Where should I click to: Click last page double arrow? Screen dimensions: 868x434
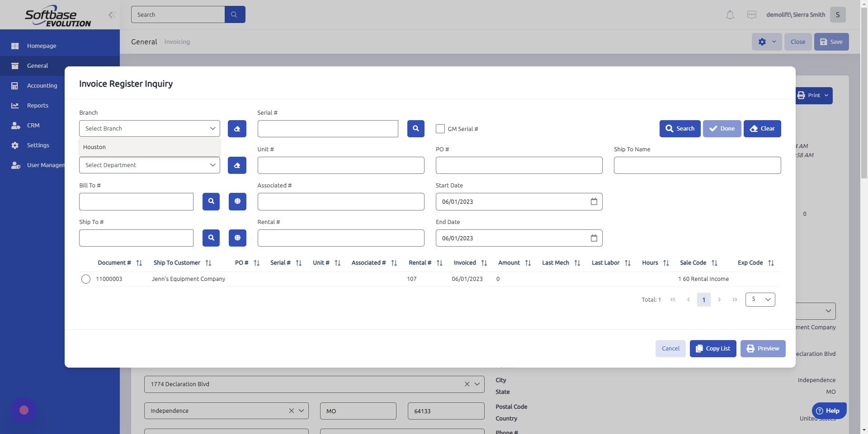point(735,299)
